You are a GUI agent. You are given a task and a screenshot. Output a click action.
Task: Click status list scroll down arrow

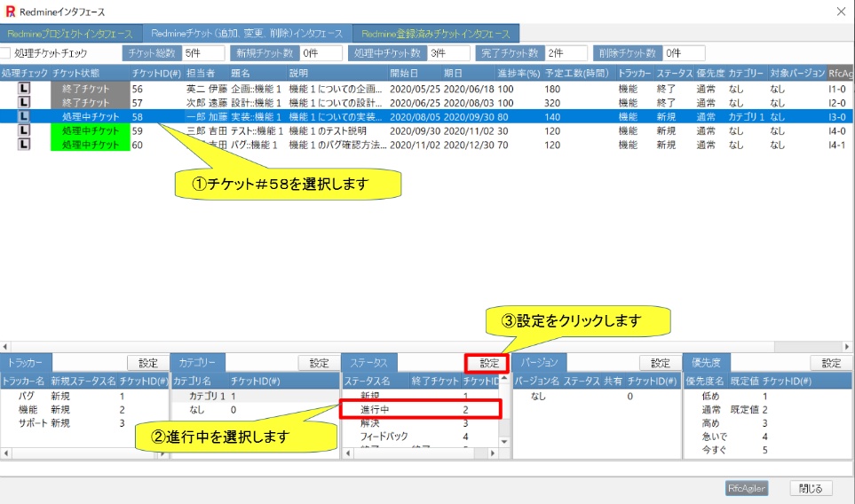pyautogui.click(x=504, y=442)
